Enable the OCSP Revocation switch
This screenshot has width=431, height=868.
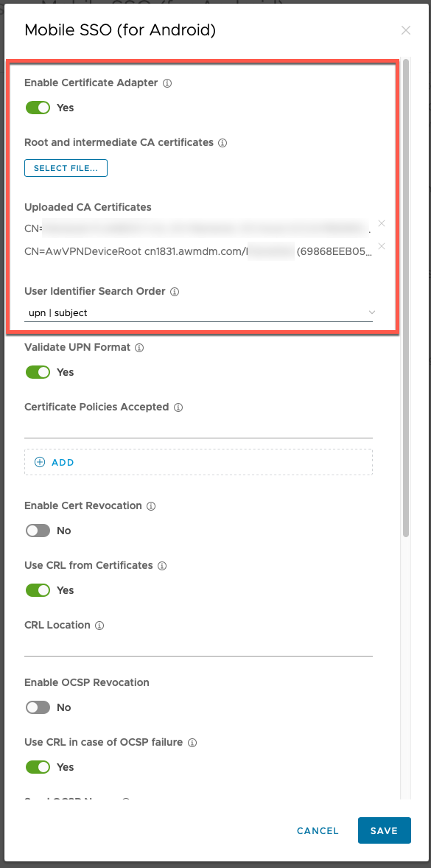pyautogui.click(x=38, y=707)
